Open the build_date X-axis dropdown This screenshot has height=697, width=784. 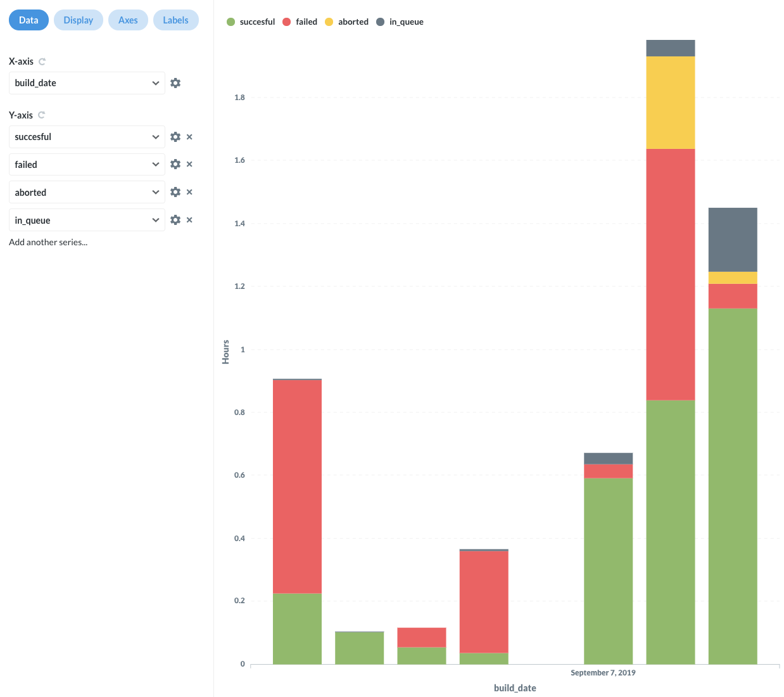coord(87,83)
